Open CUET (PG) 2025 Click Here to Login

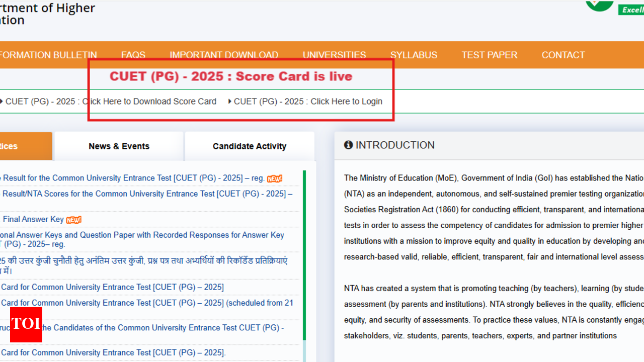(308, 102)
